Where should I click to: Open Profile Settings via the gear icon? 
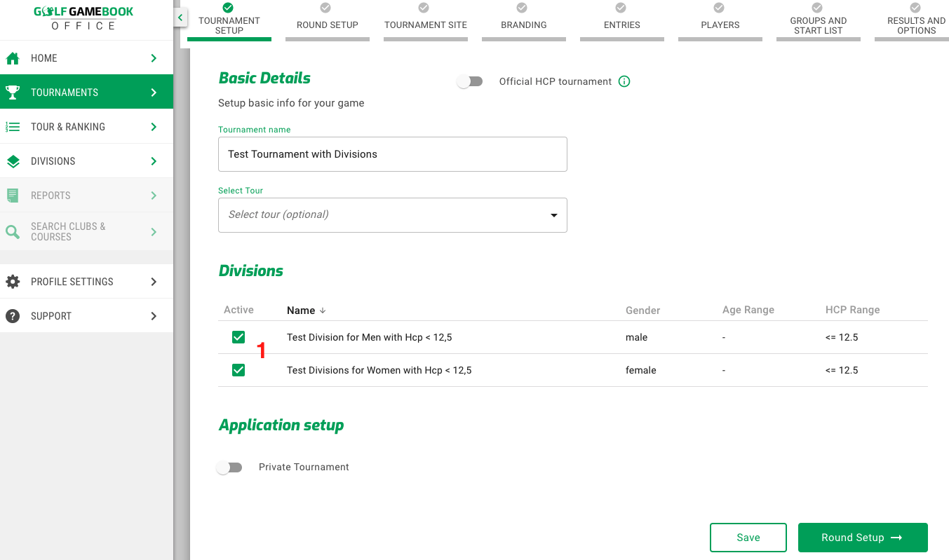coord(13,281)
